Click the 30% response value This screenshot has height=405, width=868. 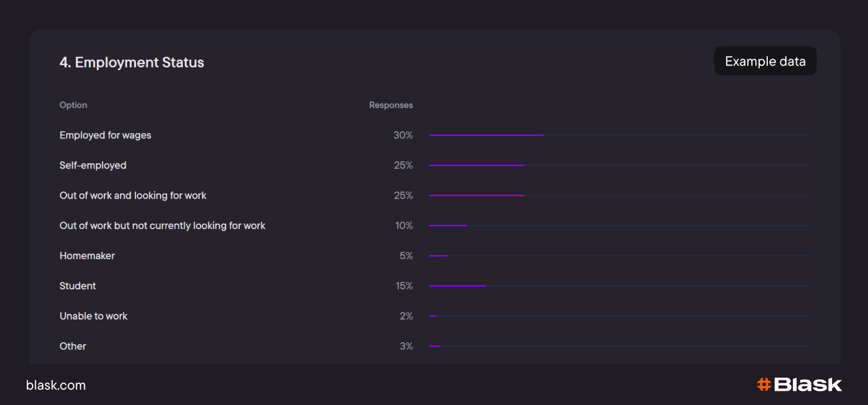(403, 135)
